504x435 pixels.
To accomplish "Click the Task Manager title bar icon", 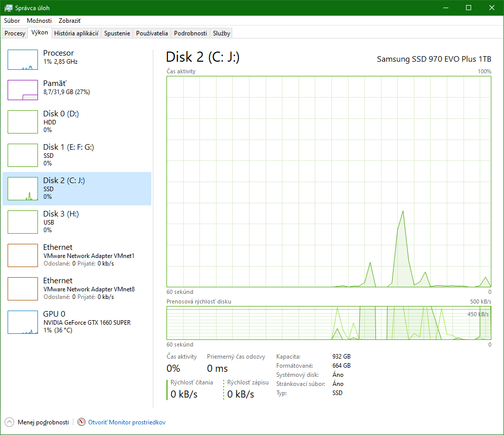I will tap(9, 8).
